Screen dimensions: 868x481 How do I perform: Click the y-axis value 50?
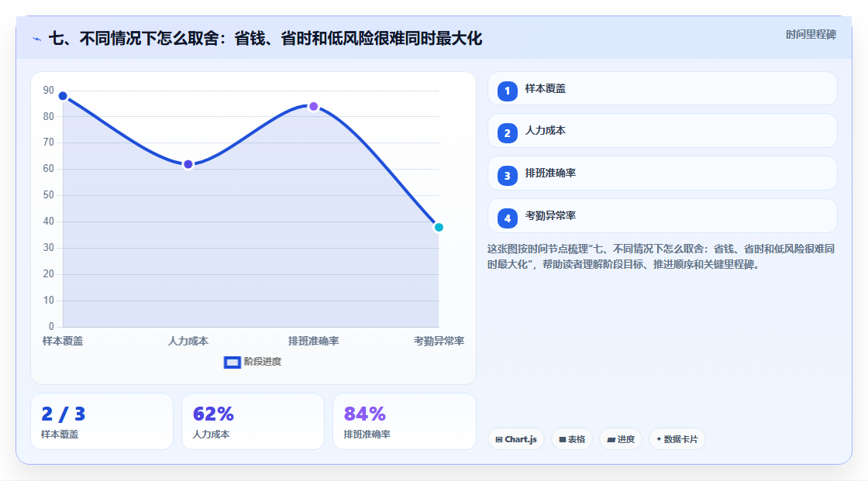[49, 195]
